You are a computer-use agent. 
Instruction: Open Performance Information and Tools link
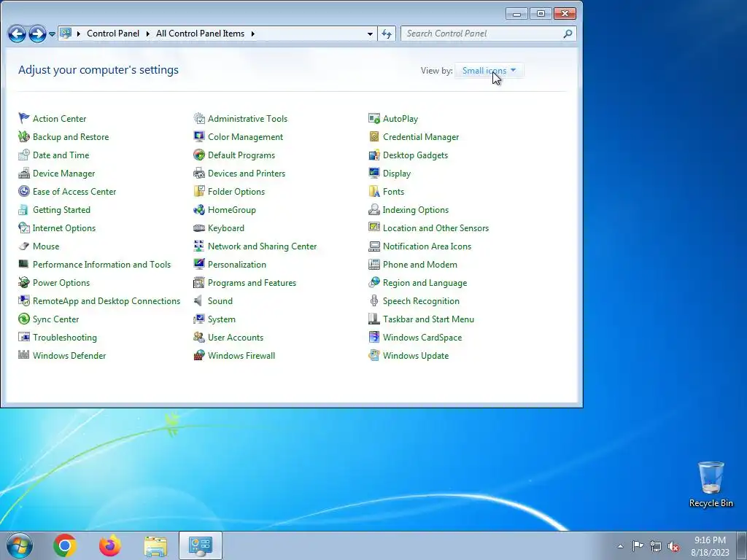click(x=101, y=264)
